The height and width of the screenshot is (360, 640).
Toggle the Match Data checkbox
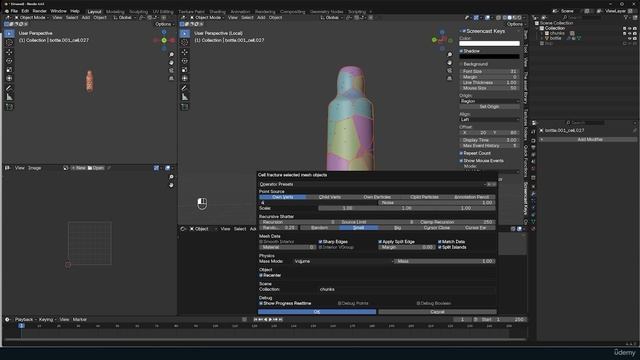pyautogui.click(x=440, y=242)
